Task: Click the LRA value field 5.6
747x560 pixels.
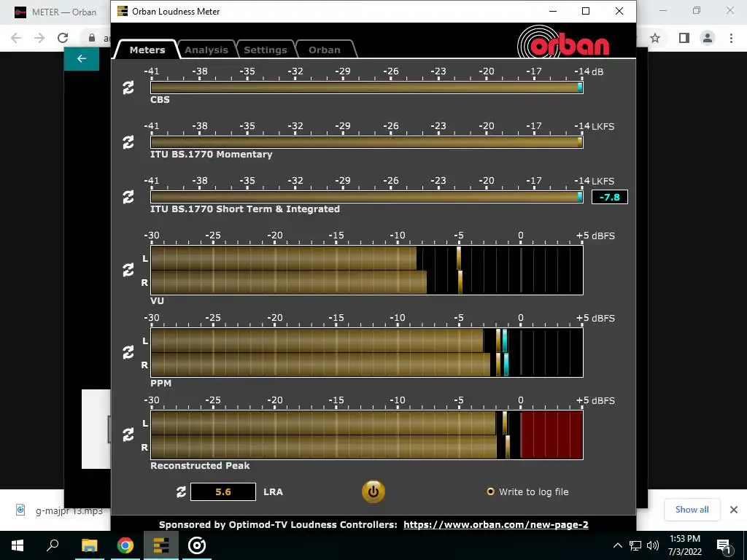Action: [223, 492]
